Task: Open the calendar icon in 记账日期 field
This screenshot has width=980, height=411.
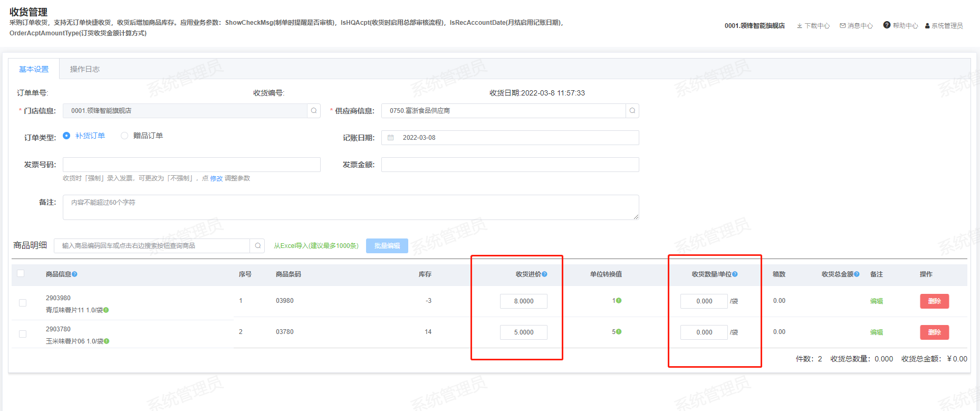Action: coord(391,138)
